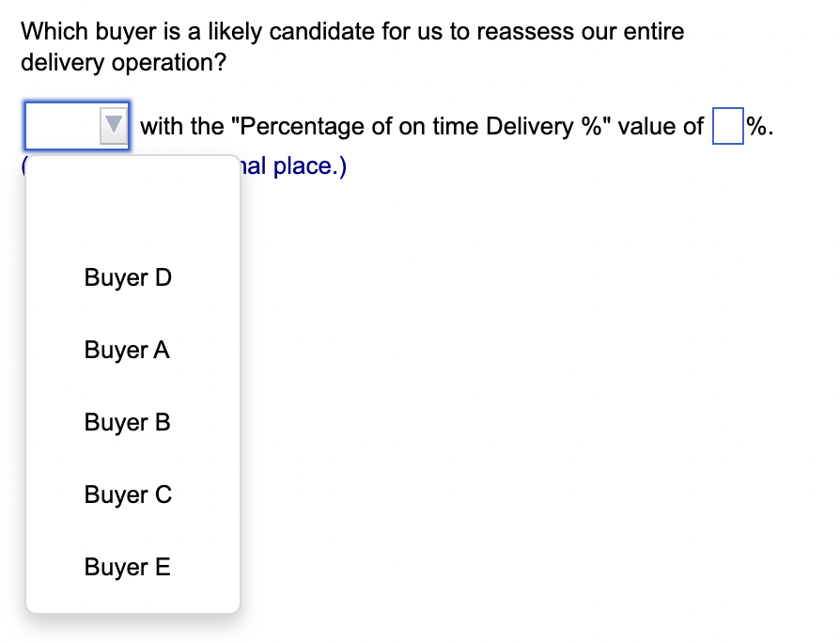The width and height of the screenshot is (840, 643).
Task: Select Buyer B from the dropdown list
Action: tap(126, 422)
